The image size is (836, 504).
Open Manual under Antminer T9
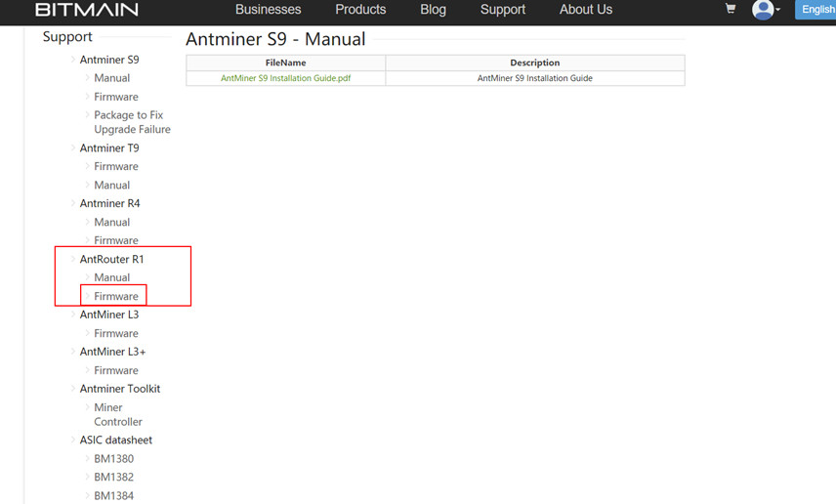[112, 185]
